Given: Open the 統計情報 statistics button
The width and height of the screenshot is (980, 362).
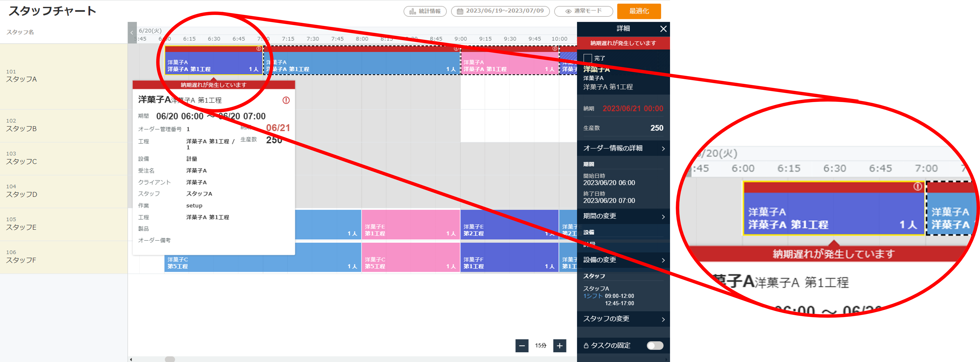Looking at the screenshot, I should (425, 11).
